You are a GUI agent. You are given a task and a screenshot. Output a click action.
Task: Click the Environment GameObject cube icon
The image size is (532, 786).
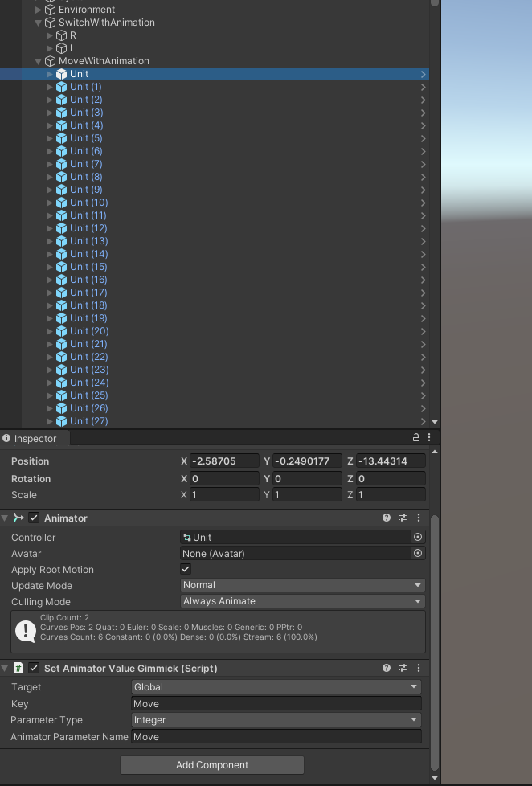[x=50, y=10]
